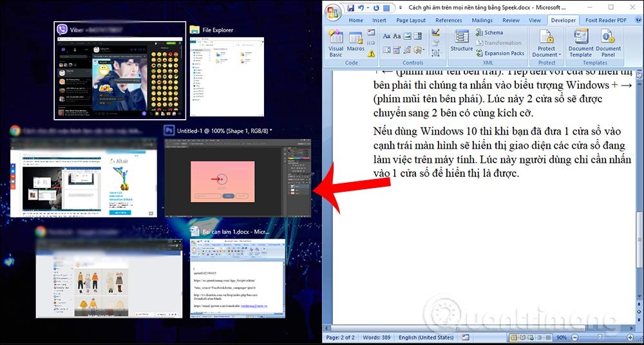Open Word Help question mark icon
The width and height of the screenshot is (644, 345).
click(639, 20)
